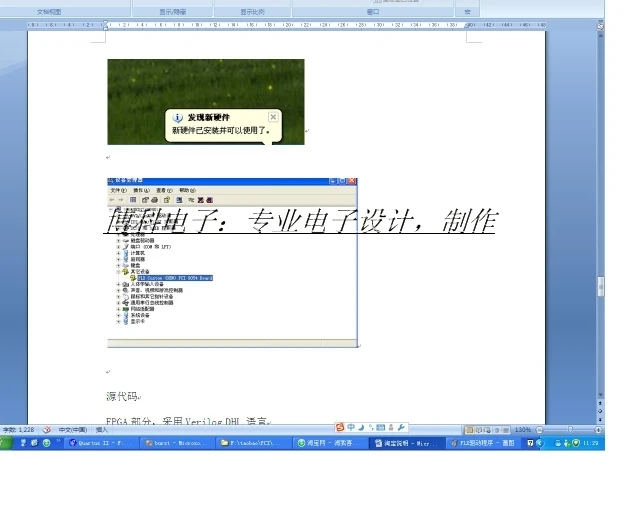Click the green round quick launch icon
640x512 pixels.
click(x=47, y=443)
